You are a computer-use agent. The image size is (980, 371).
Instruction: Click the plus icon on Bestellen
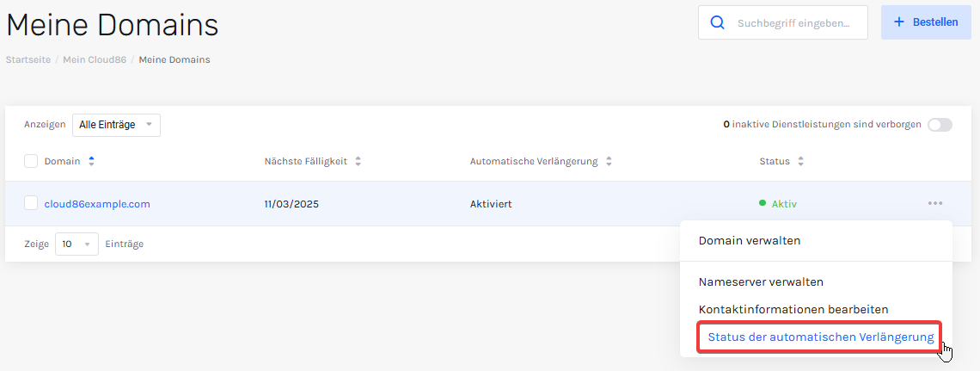click(x=899, y=22)
